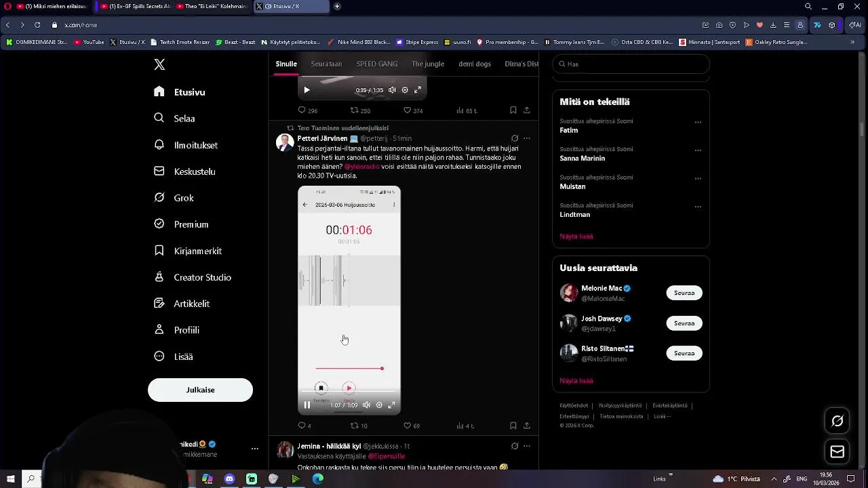Bookmark the top post
Screen dimensions: 868x488
click(x=513, y=110)
